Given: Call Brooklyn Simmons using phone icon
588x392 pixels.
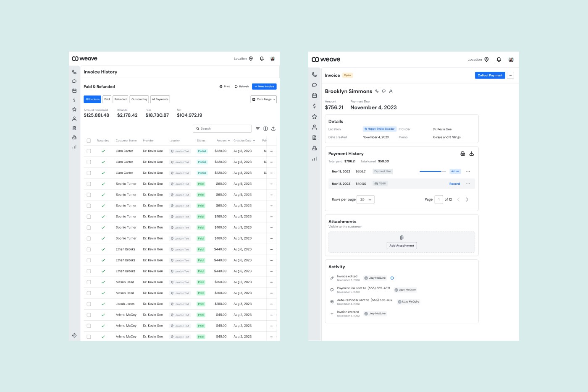Looking at the screenshot, I should point(377,91).
